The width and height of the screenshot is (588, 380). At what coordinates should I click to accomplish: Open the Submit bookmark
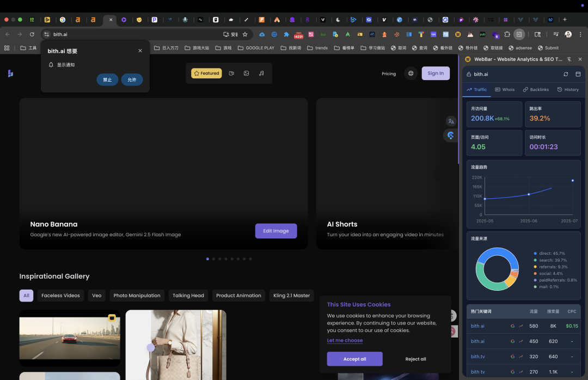coord(548,48)
